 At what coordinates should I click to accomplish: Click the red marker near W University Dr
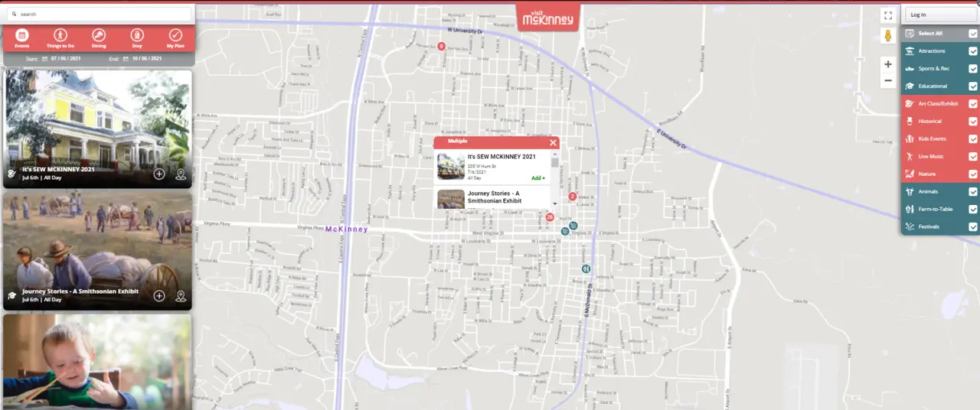coord(441,46)
